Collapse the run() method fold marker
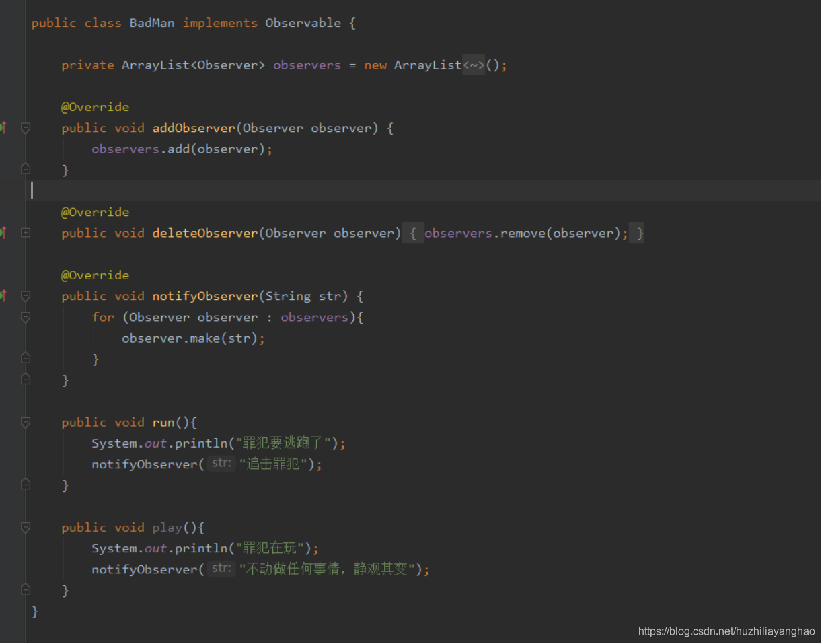 (x=26, y=422)
